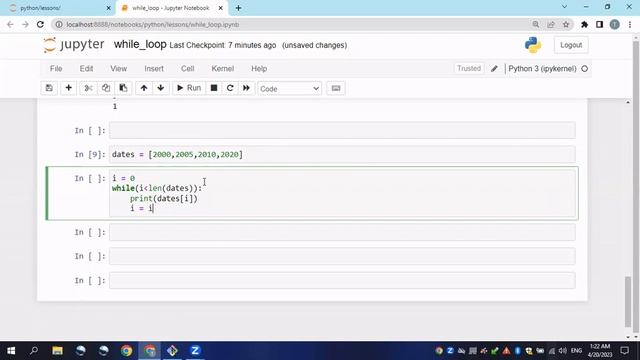Click the Last Checkpoint text

223,45
